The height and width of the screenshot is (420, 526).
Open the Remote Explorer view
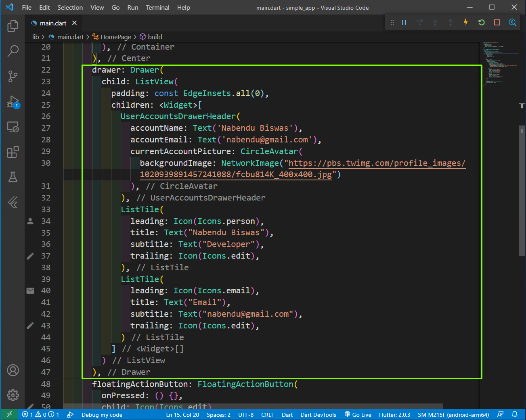(13, 127)
